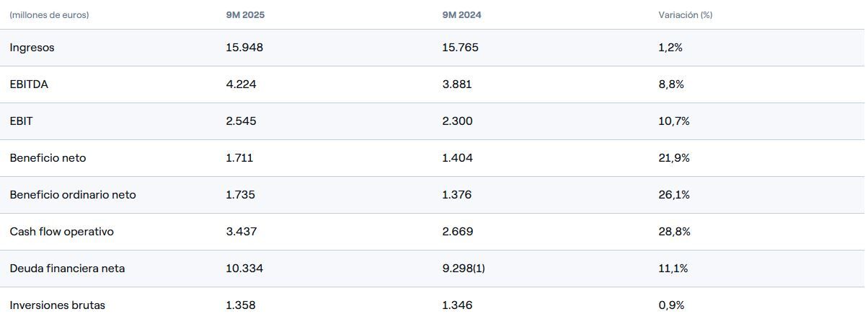868x335 pixels.
Task: Select the Beneficio neto row label
Action: point(48,158)
